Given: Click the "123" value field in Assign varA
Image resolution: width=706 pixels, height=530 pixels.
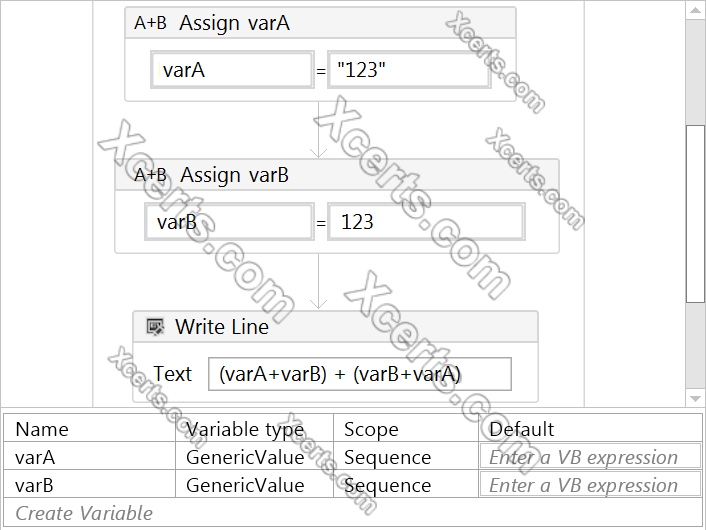Looking at the screenshot, I should pyautogui.click(x=409, y=70).
